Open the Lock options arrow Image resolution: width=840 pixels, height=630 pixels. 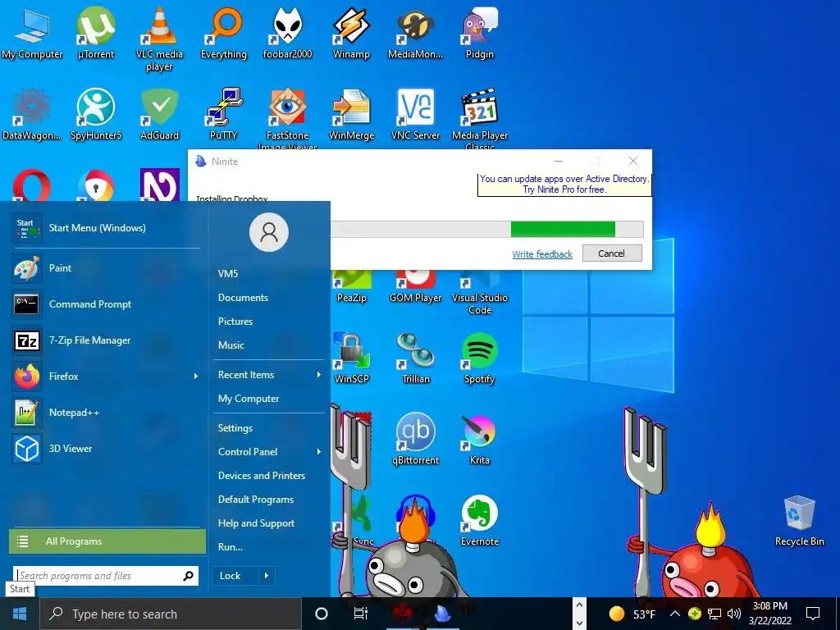point(267,576)
